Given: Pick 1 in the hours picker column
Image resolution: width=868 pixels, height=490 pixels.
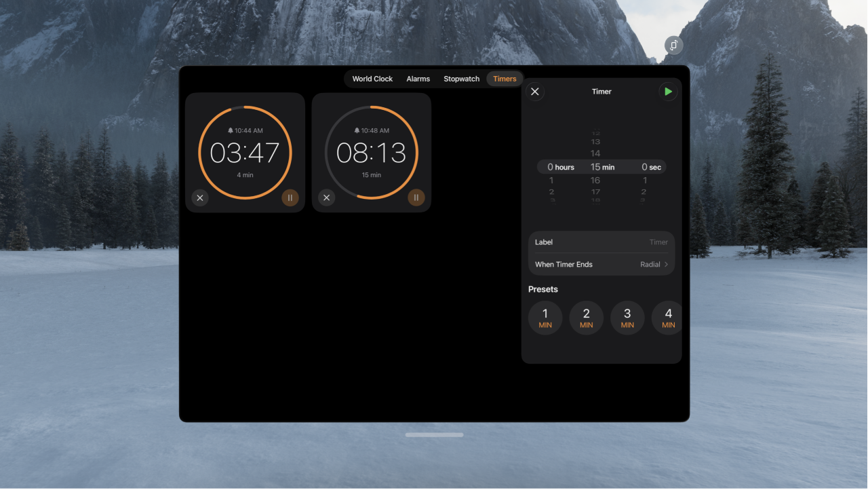Looking at the screenshot, I should [x=551, y=180].
